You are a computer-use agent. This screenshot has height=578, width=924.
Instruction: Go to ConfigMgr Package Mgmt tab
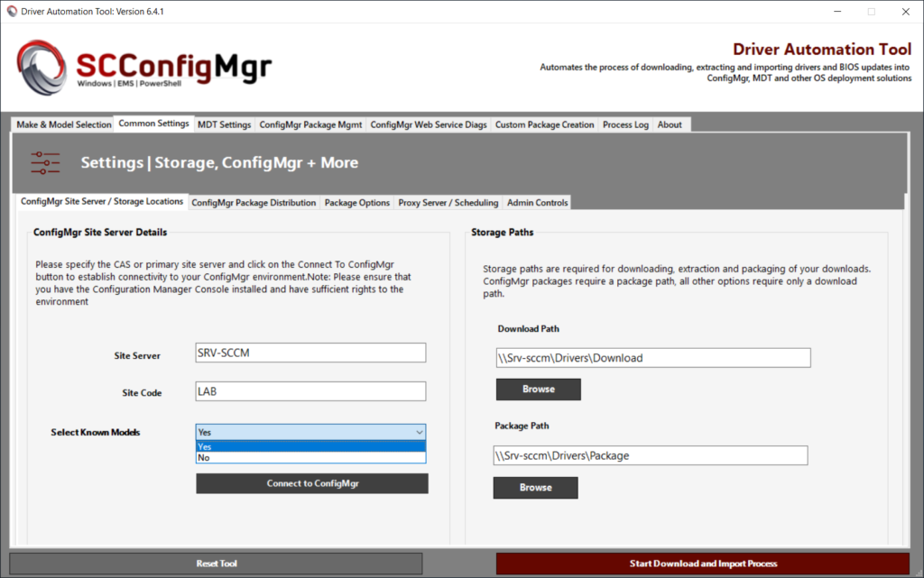click(310, 124)
